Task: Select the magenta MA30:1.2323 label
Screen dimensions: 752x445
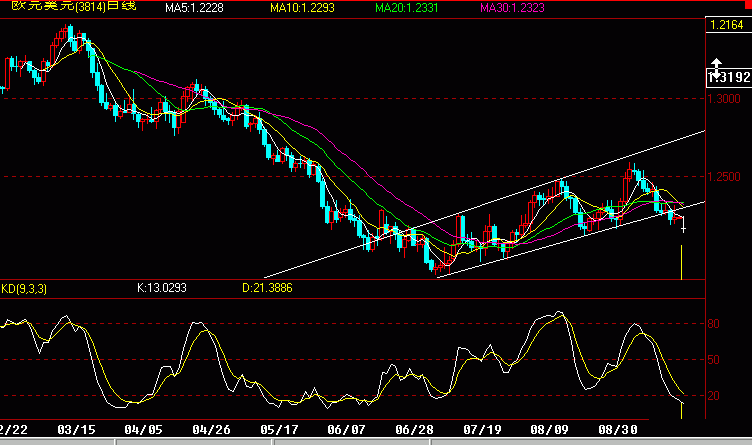Action: click(512, 8)
